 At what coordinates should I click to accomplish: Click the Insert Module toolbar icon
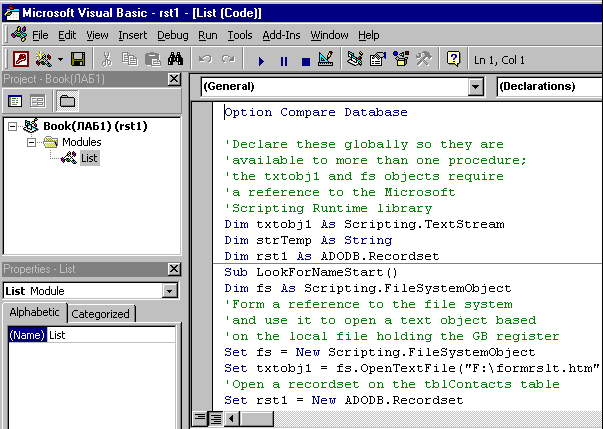43,60
